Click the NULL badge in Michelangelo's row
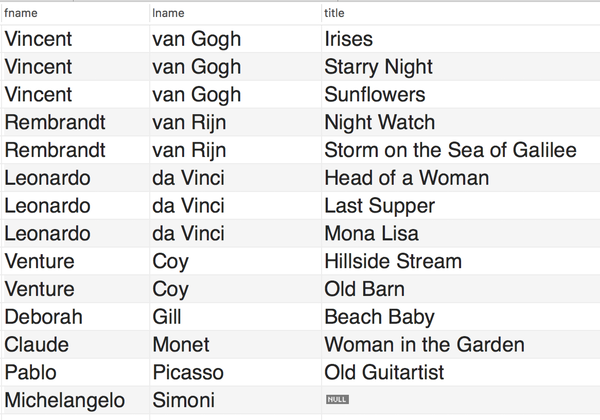 [x=337, y=400]
